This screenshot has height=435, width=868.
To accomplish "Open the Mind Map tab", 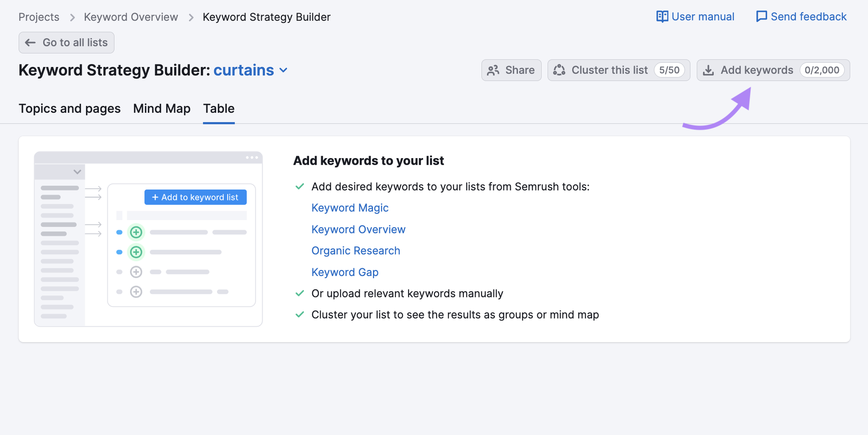I will tap(162, 109).
